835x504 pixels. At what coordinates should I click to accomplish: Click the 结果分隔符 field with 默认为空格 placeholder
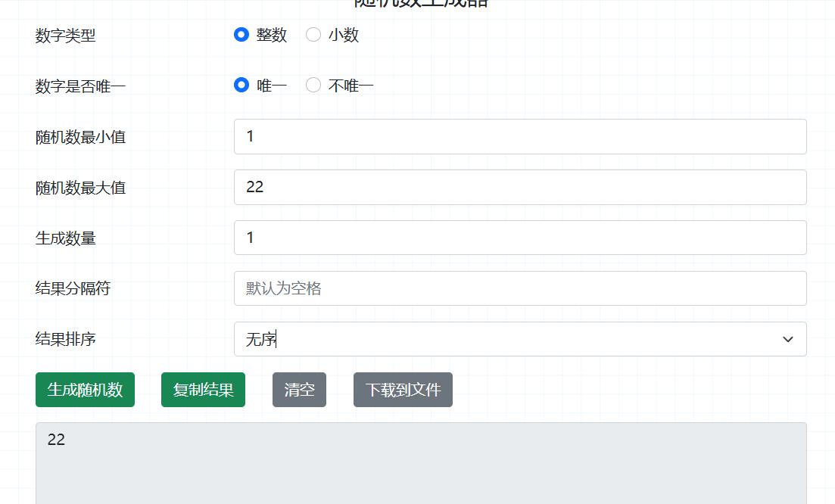[519, 288]
